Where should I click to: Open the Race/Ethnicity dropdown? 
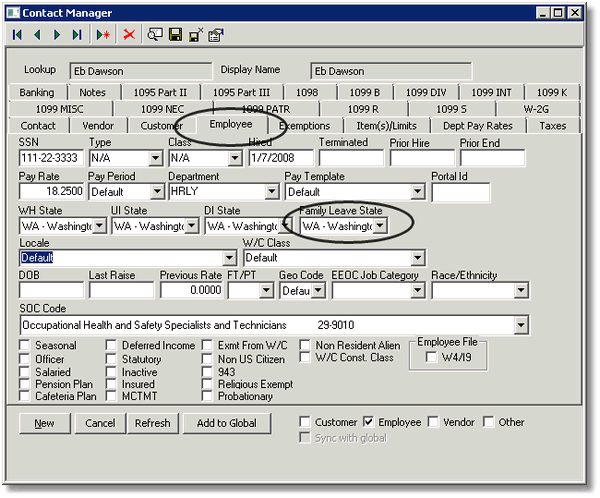coord(521,291)
